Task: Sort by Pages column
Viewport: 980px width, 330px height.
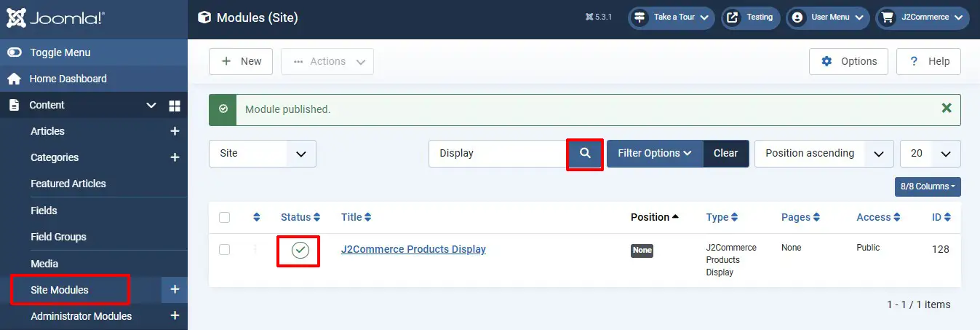Action: (801, 217)
